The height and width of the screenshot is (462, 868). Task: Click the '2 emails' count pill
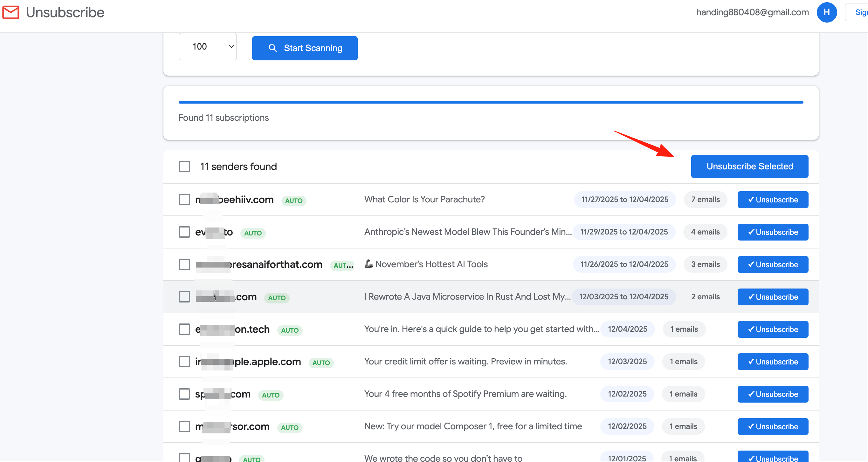(705, 297)
